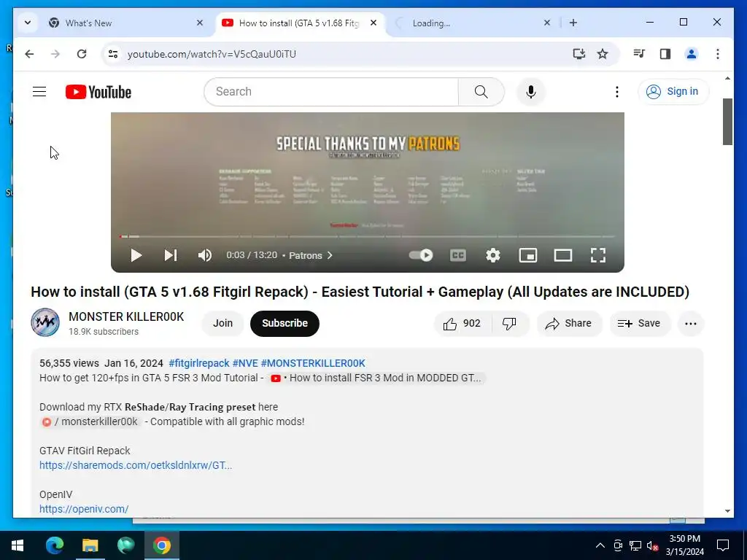Join the MONSTER KILLER00K channel
Image resolution: width=747 pixels, height=560 pixels.
(222, 323)
